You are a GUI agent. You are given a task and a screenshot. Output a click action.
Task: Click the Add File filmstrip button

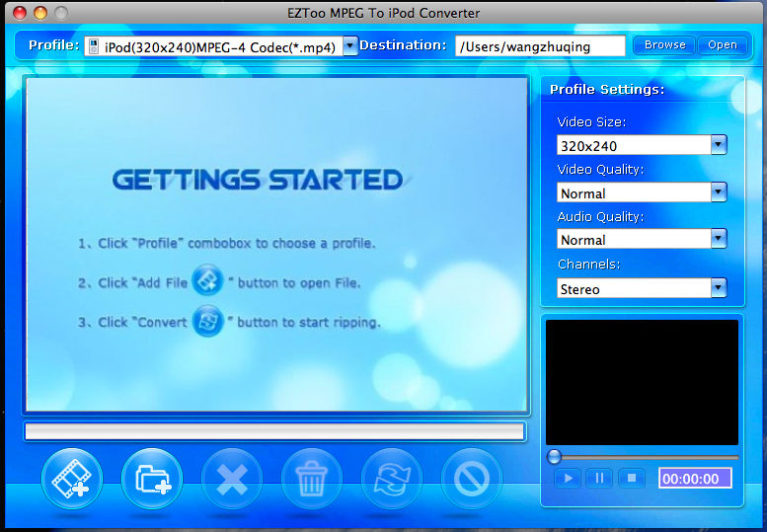(72, 479)
